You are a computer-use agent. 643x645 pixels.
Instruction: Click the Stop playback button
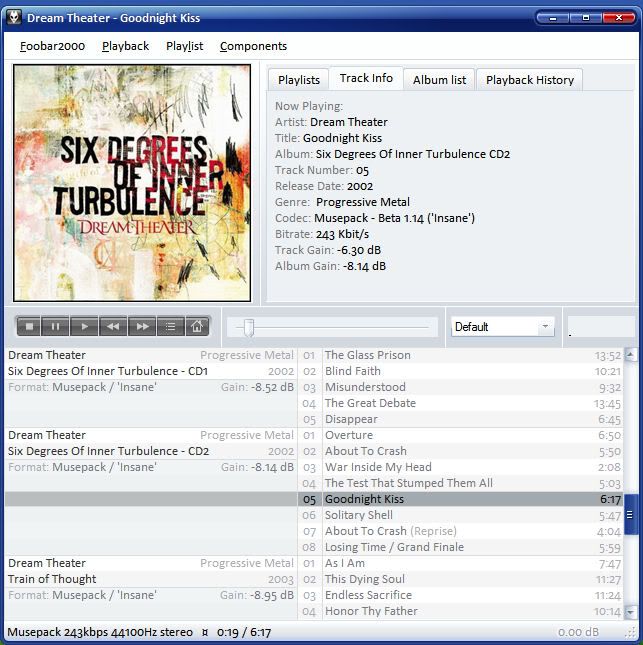(x=29, y=327)
